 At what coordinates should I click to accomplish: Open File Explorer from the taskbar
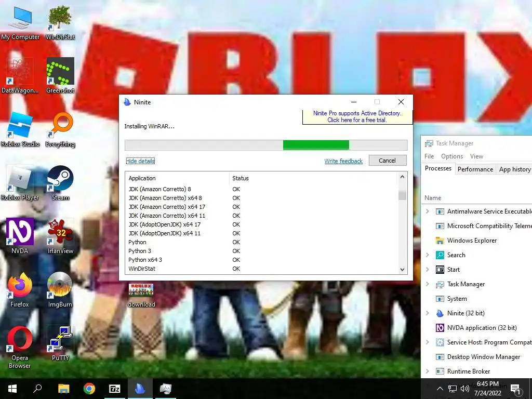(x=63, y=389)
